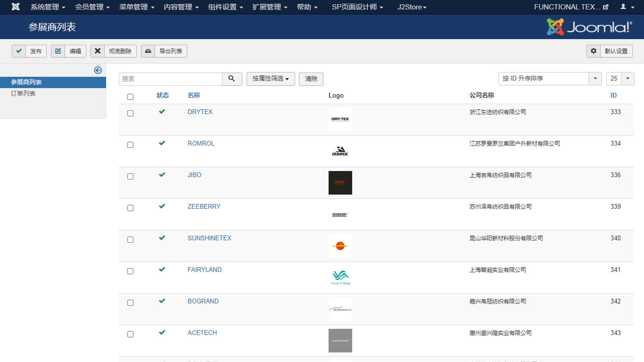The image size is (644, 362).
Task: Click the gear icon for default settings
Action: pos(593,51)
